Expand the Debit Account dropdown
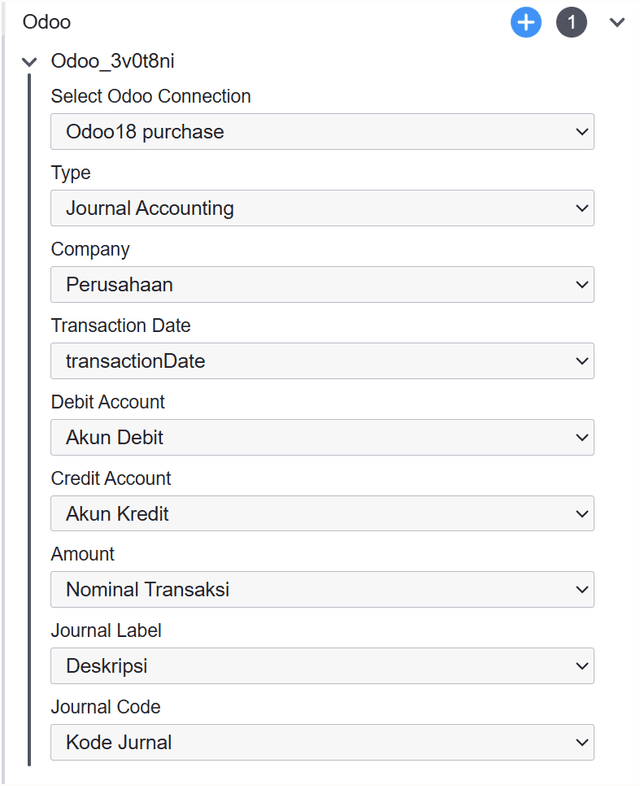Screen dimensions: 640x786 322,437
